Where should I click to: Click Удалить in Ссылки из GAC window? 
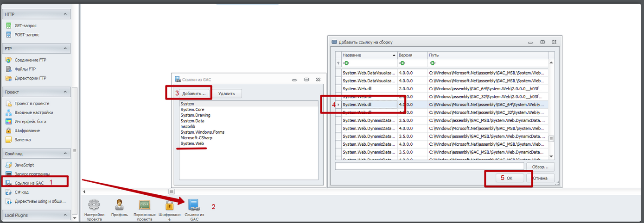click(x=227, y=93)
